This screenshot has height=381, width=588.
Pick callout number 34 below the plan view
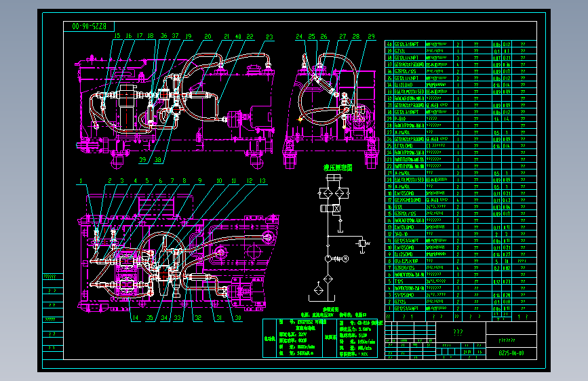pyautogui.click(x=164, y=318)
